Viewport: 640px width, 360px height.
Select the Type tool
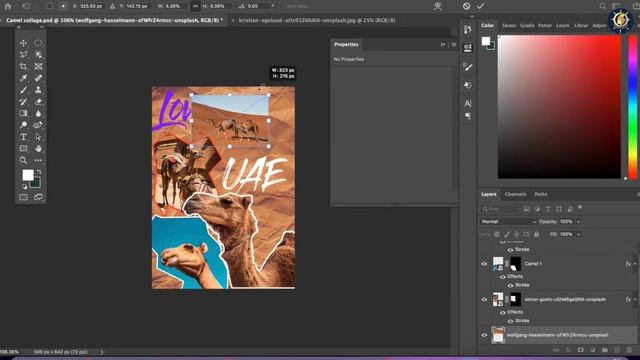[23, 137]
